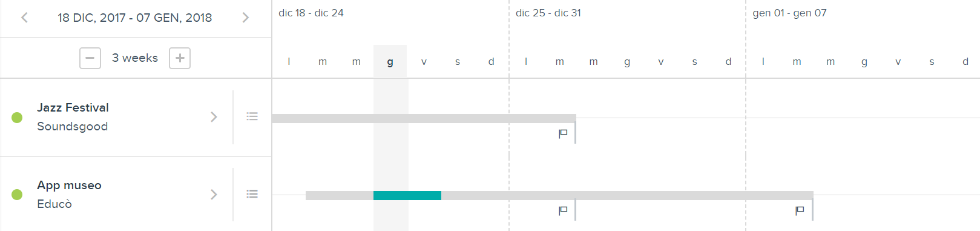Screen dimensions: 980x231
Task: Increase weeks with plus button
Action: (180, 58)
